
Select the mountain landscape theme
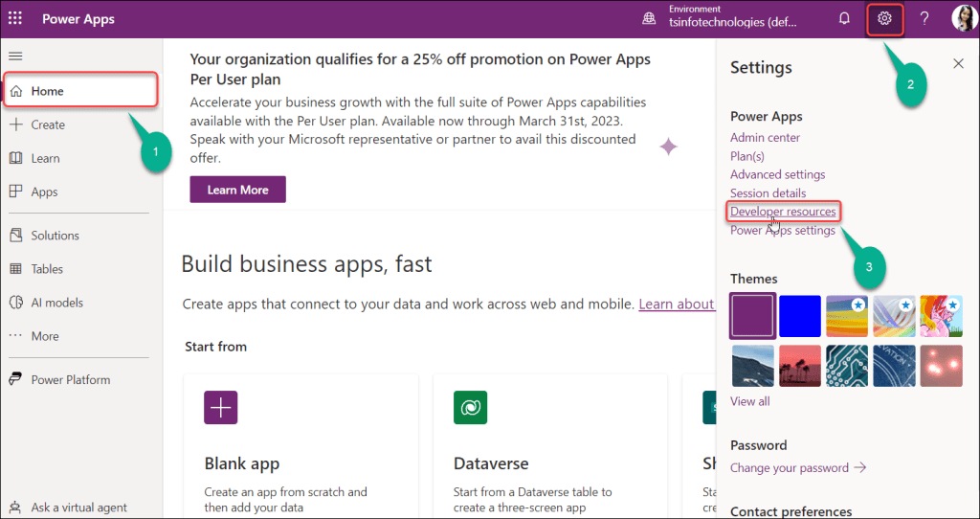click(x=753, y=366)
